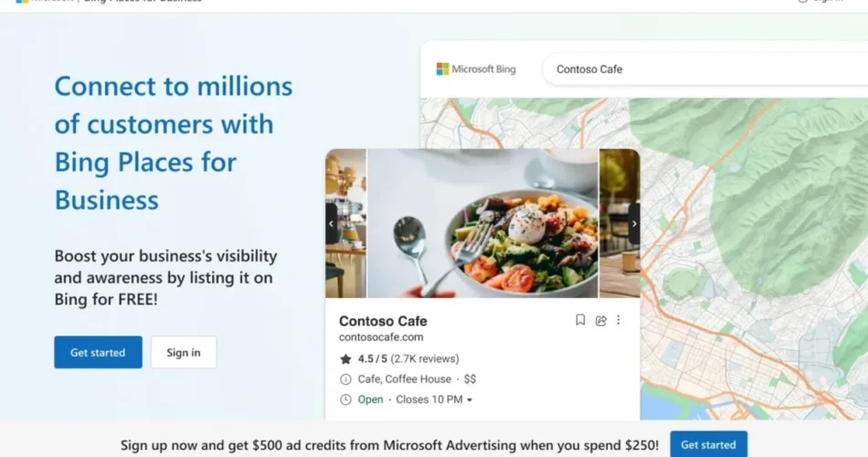Screen dimensions: 868x457
Task: Open the three-dot more options menu
Action: tap(619, 320)
